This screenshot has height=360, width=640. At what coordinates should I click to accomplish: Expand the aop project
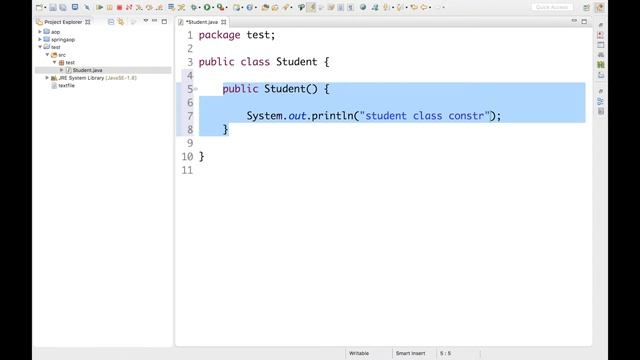coord(40,31)
